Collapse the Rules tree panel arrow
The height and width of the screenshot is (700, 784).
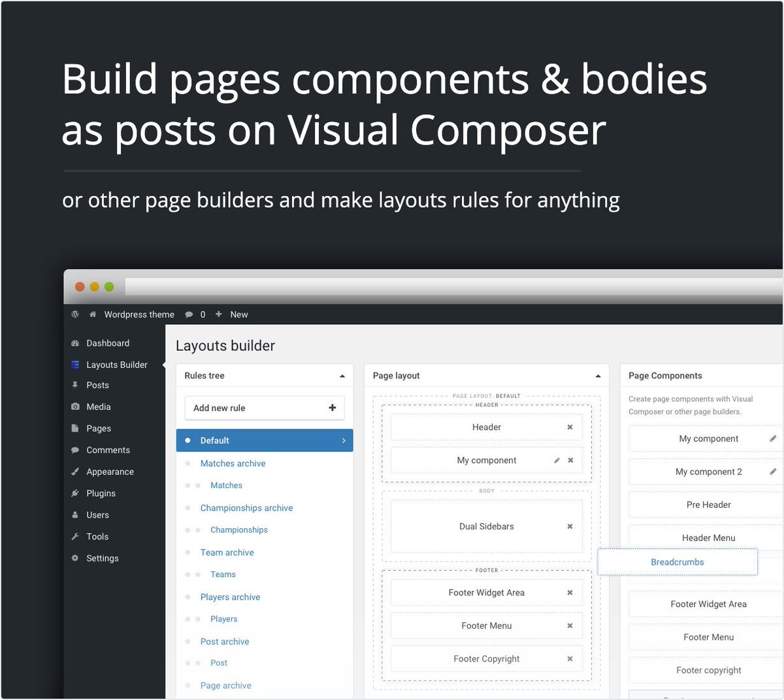[342, 376]
